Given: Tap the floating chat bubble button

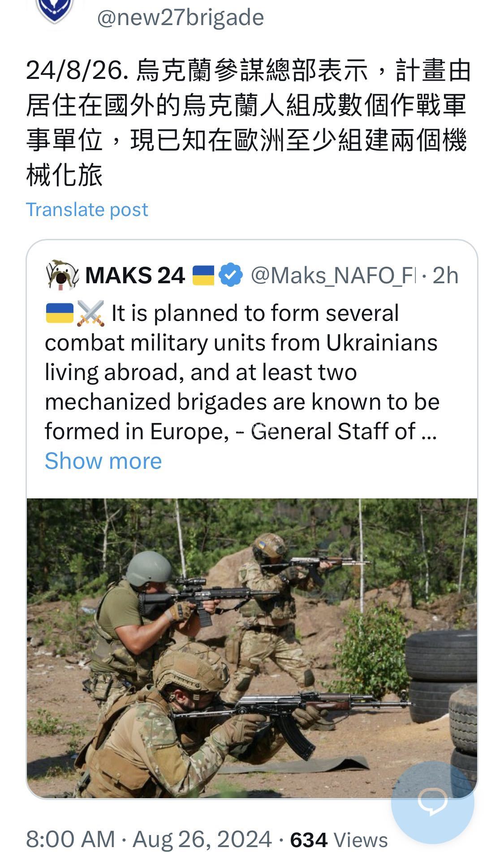Looking at the screenshot, I should (x=432, y=802).
